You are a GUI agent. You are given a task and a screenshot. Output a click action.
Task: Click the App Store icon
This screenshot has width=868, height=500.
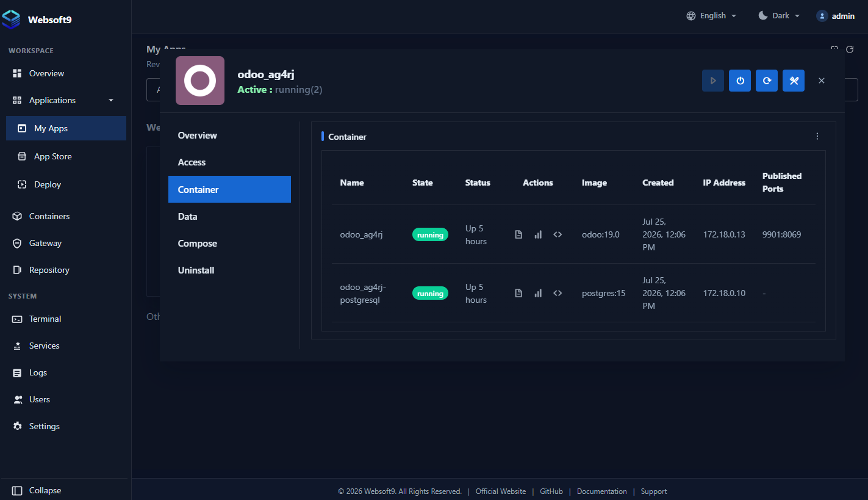pos(22,156)
